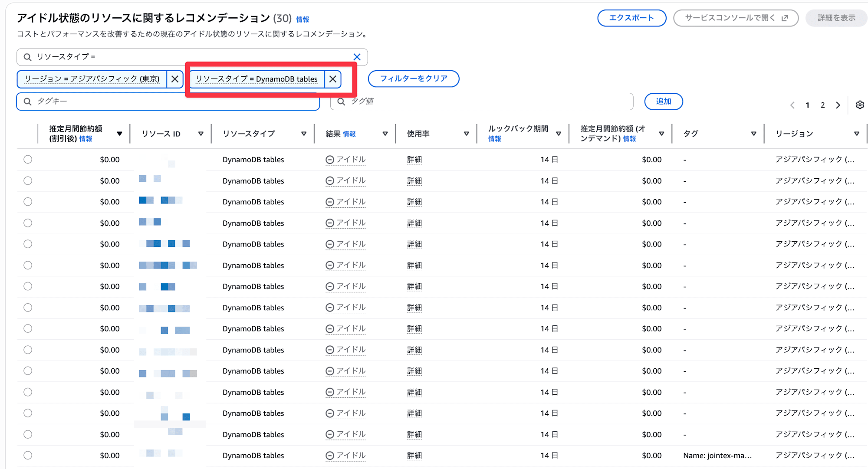Select the radio button of second row
The image size is (868, 469).
pyautogui.click(x=28, y=180)
